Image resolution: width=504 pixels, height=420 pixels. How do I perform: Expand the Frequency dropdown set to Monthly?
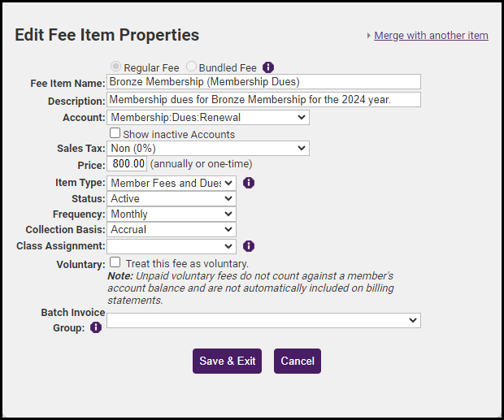click(x=172, y=214)
